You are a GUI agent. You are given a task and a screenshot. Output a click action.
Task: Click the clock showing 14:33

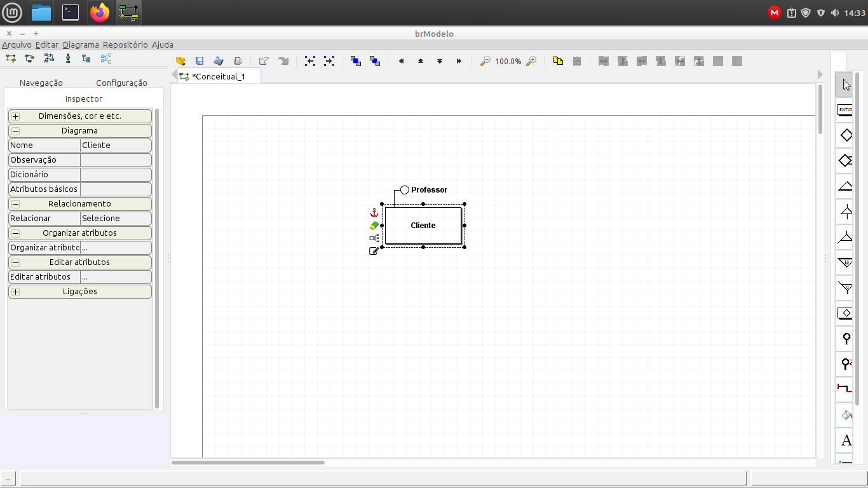coord(855,13)
